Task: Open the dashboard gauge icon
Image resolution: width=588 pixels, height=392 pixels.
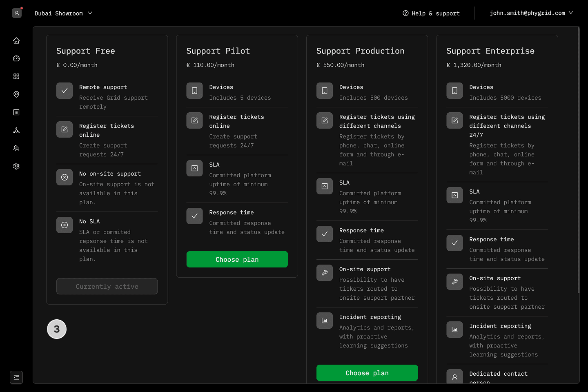Action: [x=16, y=58]
